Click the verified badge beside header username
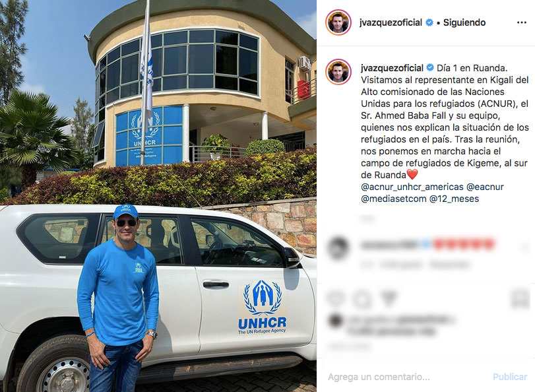This screenshot has height=392, width=535. 429,22
